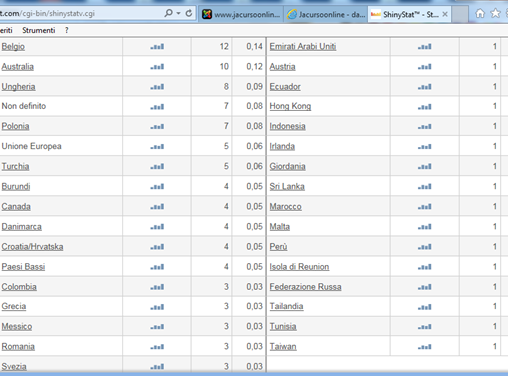This screenshot has height=376, width=508.
Task: Open the Strumenti menu
Action: [39, 30]
